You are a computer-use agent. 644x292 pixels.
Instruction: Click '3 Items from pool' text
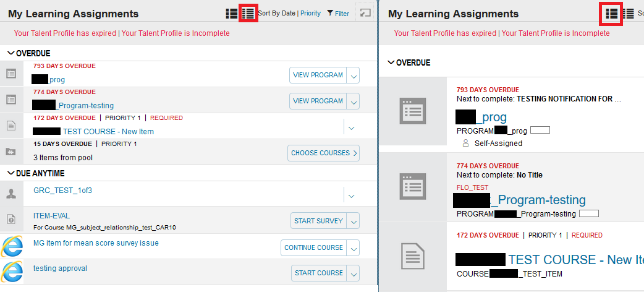pos(63,158)
